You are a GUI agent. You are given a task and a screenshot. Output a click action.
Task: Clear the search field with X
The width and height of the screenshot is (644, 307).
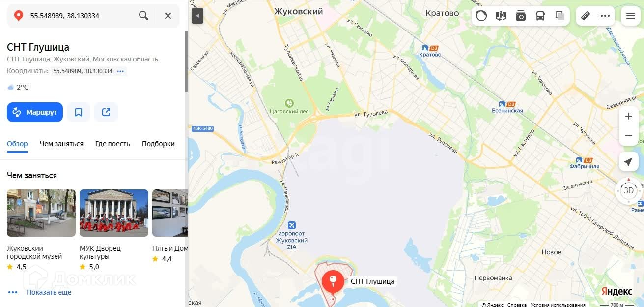pyautogui.click(x=168, y=16)
